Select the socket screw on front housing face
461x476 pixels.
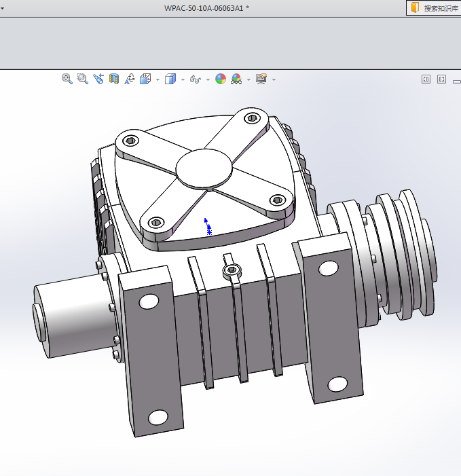[x=232, y=270]
